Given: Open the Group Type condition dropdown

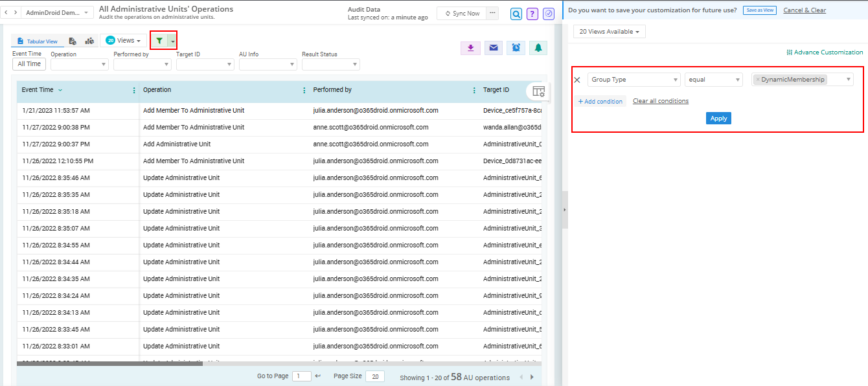Looking at the screenshot, I should (634, 79).
